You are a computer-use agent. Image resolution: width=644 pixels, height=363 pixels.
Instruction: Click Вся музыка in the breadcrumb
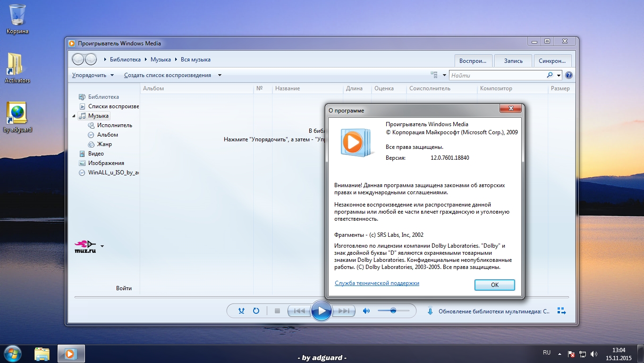(195, 60)
